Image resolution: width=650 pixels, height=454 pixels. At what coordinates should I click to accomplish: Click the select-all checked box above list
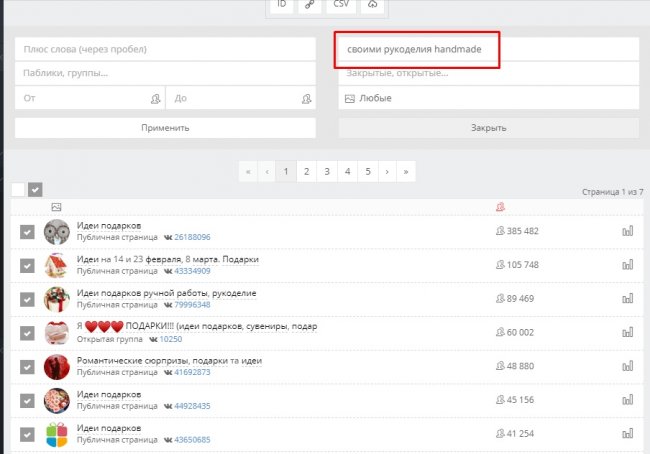pos(35,189)
